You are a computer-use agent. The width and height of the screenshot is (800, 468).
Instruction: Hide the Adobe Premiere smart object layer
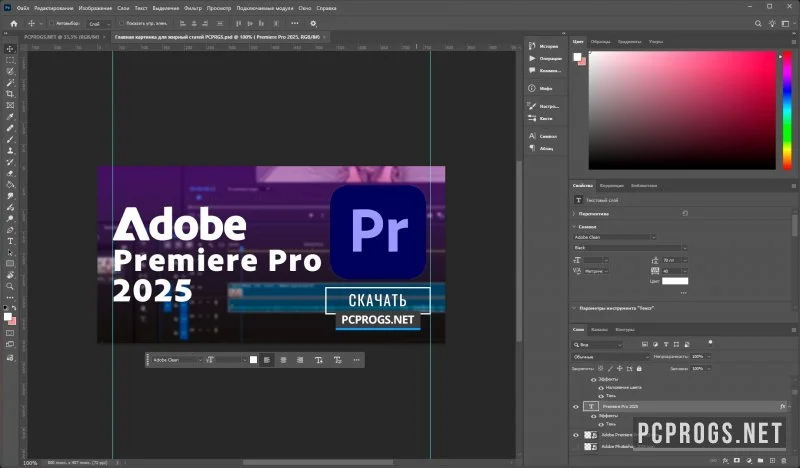tap(576, 435)
